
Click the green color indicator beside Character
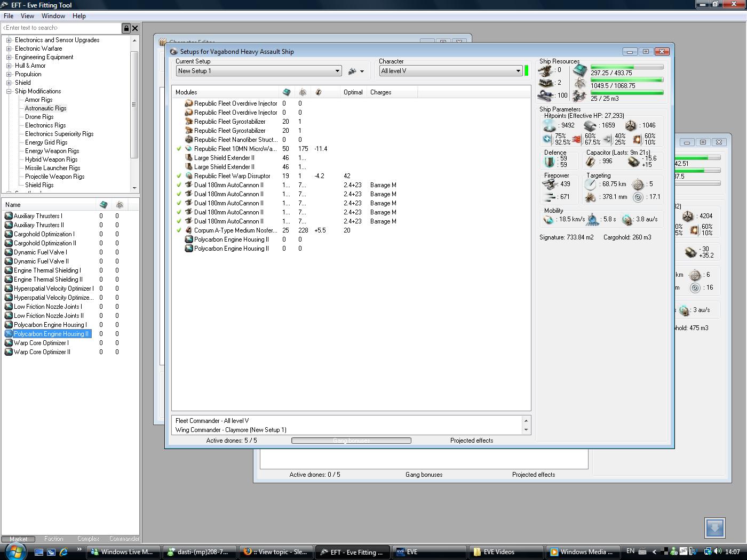pyautogui.click(x=527, y=70)
